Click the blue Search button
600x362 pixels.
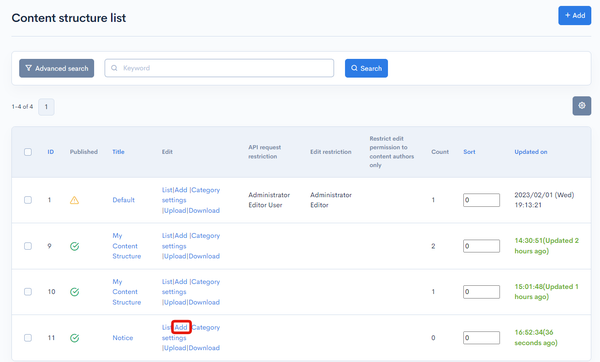[366, 68]
